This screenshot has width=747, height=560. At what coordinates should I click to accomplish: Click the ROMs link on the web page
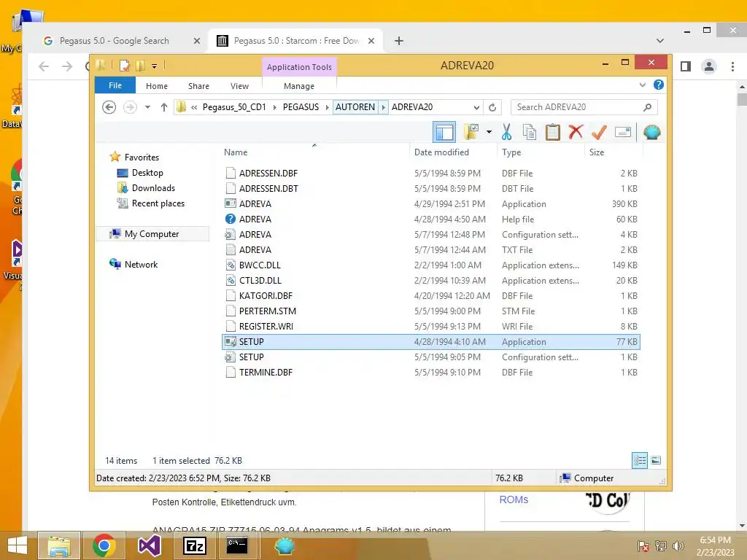(514, 499)
